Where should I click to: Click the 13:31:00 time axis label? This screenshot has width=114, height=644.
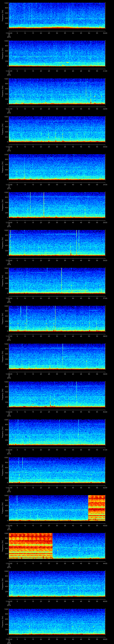(x=9, y=109)
